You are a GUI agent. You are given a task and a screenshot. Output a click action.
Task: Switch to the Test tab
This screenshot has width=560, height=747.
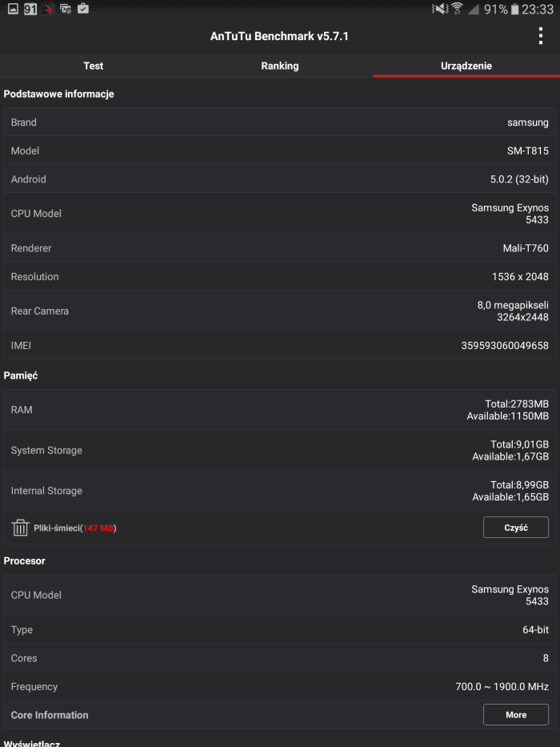point(94,66)
